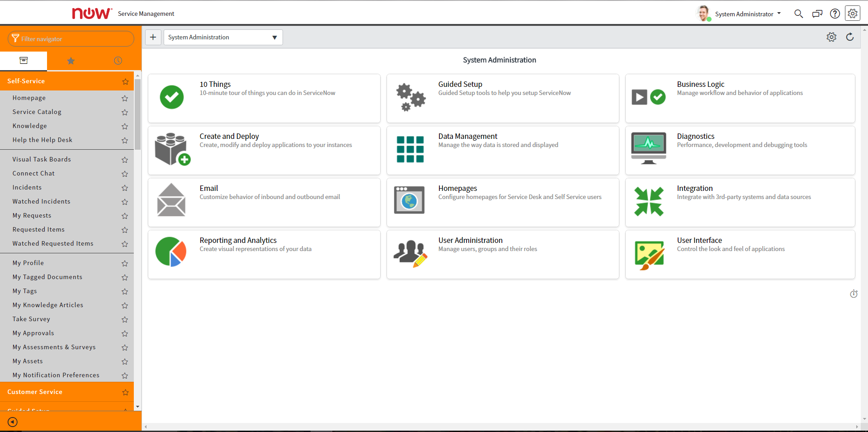The height and width of the screenshot is (432, 868).
Task: Click the Data Management grid icon
Action: (x=410, y=149)
